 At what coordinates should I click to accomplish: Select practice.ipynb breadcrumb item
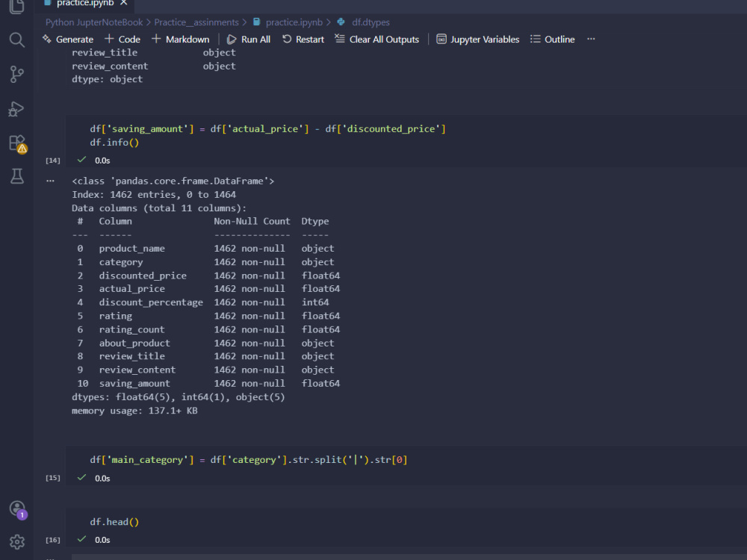click(x=288, y=22)
